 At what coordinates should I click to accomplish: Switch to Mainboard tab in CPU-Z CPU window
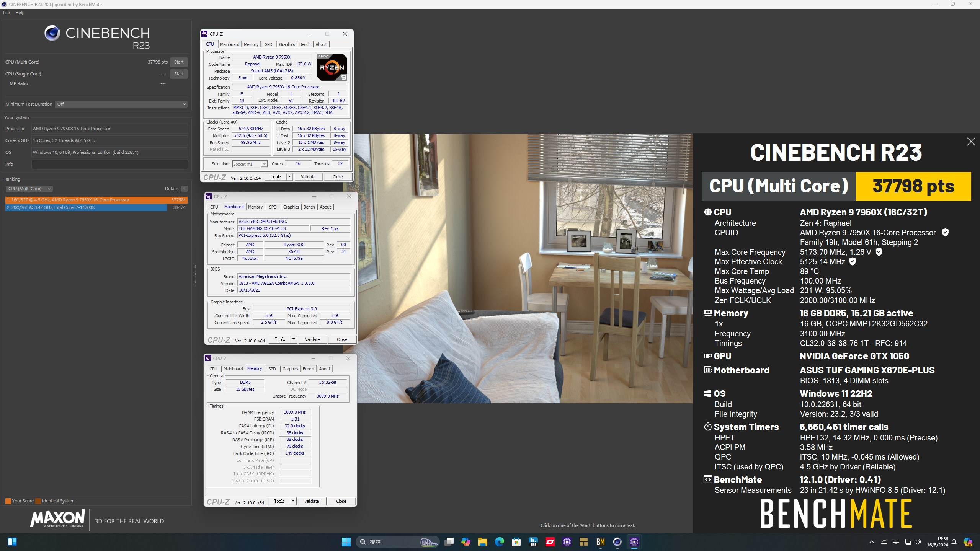pyautogui.click(x=230, y=44)
